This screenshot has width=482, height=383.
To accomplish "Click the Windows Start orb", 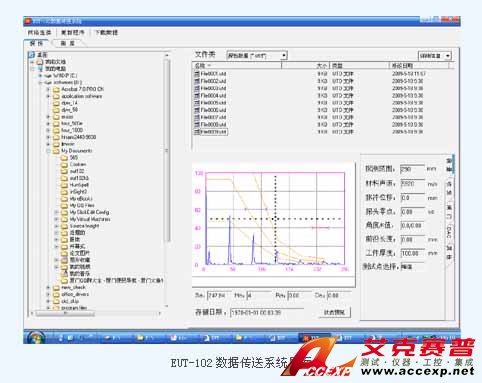I will (x=36, y=337).
